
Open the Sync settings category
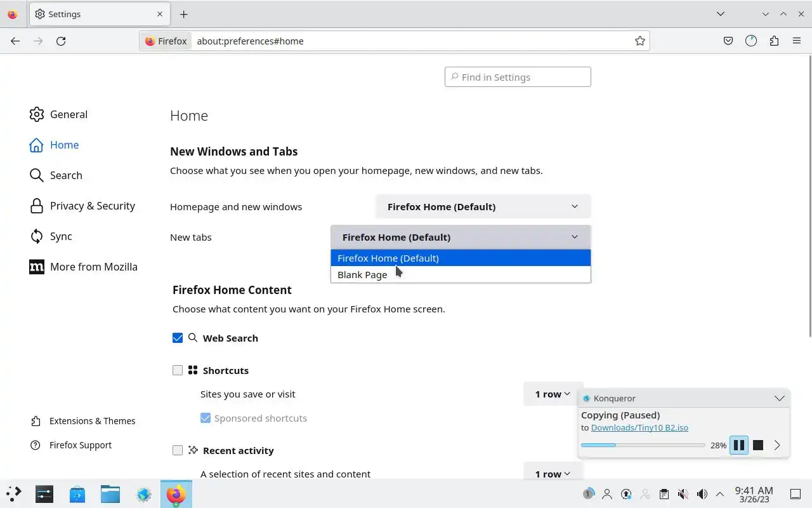[x=51, y=236]
